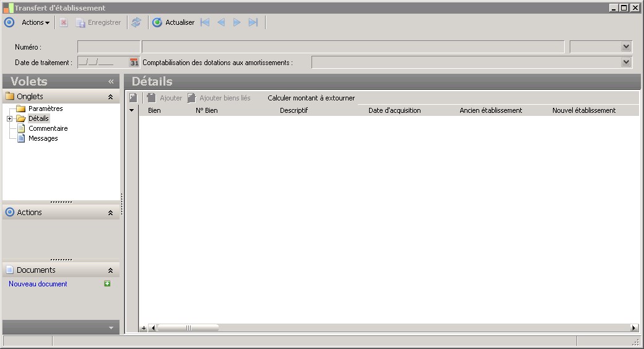Open the grid column selector arrow
This screenshot has height=349, width=644.
[131, 110]
